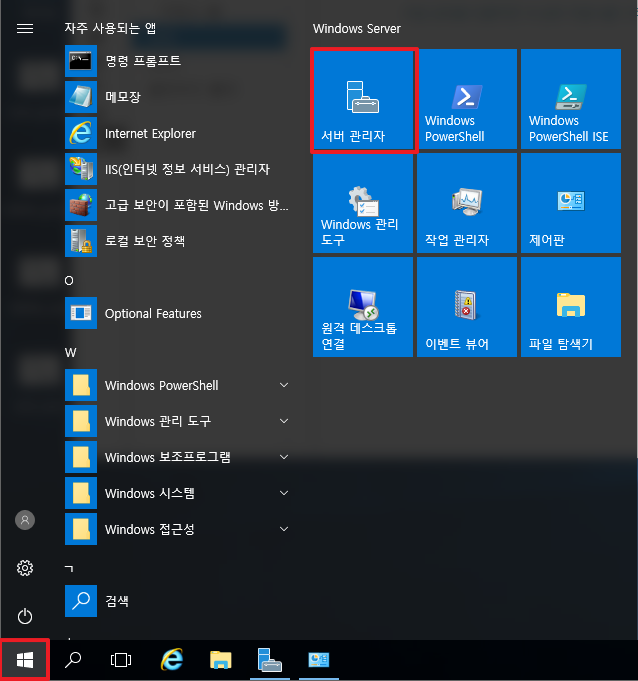Open the 파일 탐색기 tile
The height and width of the screenshot is (681, 638).
(x=571, y=307)
